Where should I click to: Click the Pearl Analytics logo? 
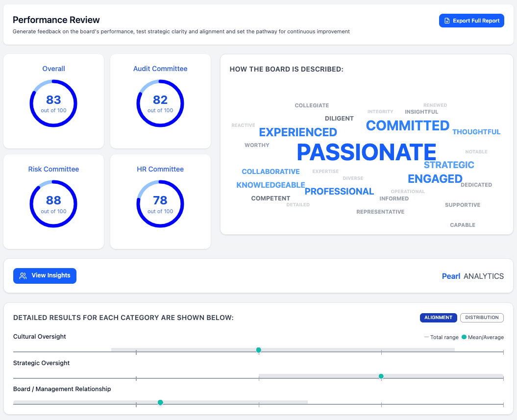click(472, 276)
